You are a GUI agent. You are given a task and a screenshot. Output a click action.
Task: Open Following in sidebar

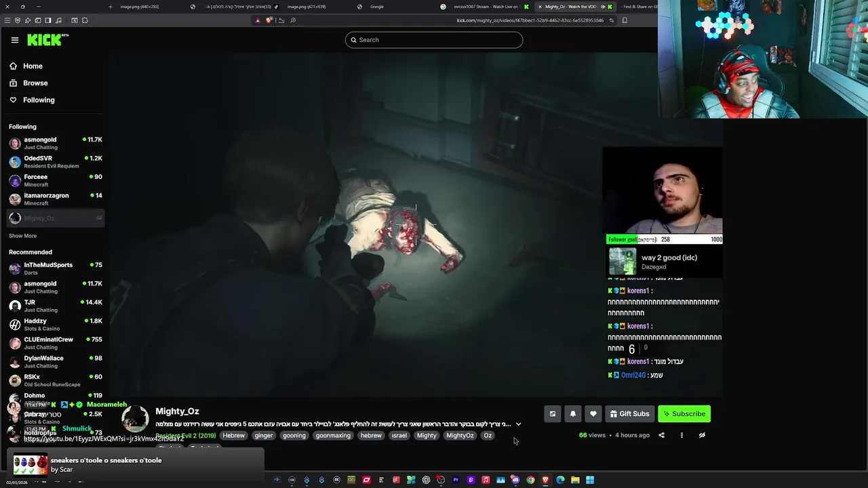tap(39, 100)
